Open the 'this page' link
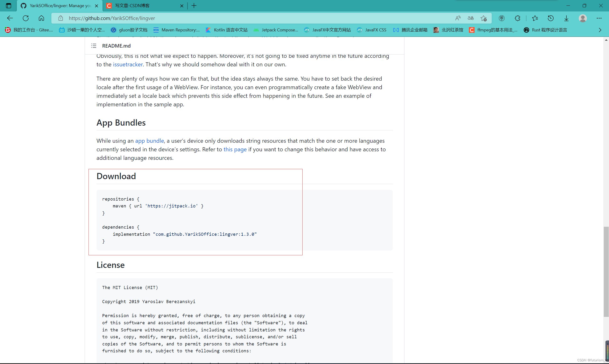The height and width of the screenshot is (364, 609). pos(235,149)
